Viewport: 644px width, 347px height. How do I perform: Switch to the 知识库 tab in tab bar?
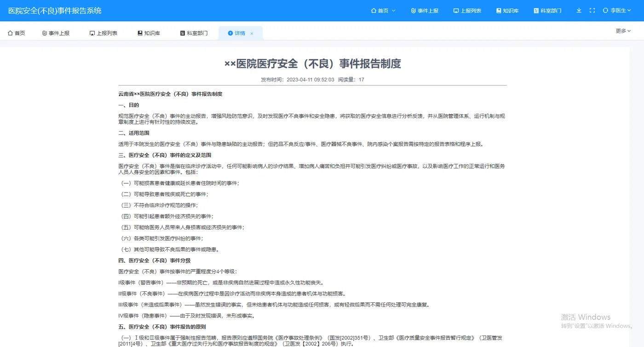(149, 33)
